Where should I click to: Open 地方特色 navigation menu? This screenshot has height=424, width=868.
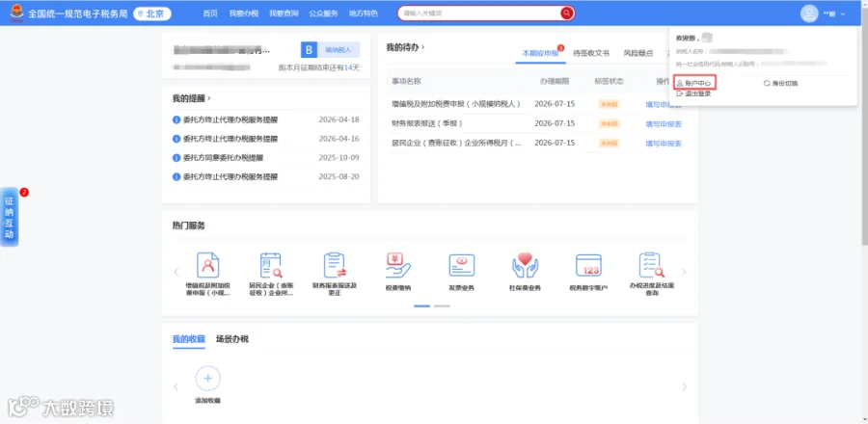click(364, 13)
